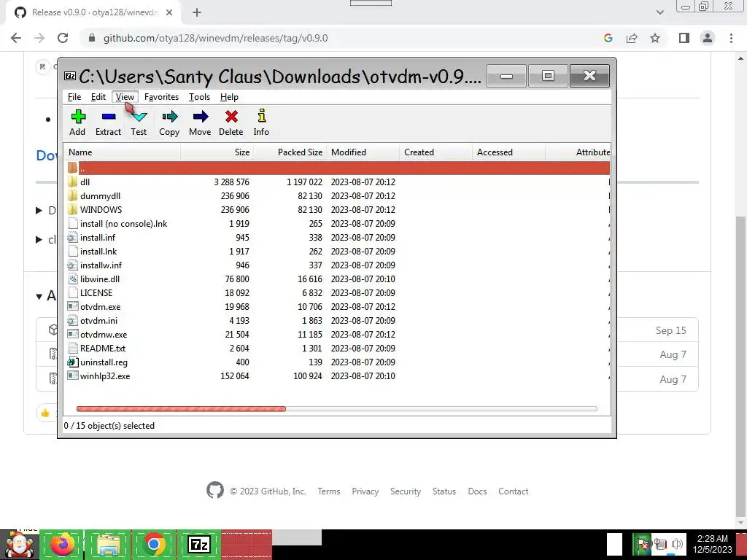Open the Contact link in GitHub footer

(513, 491)
